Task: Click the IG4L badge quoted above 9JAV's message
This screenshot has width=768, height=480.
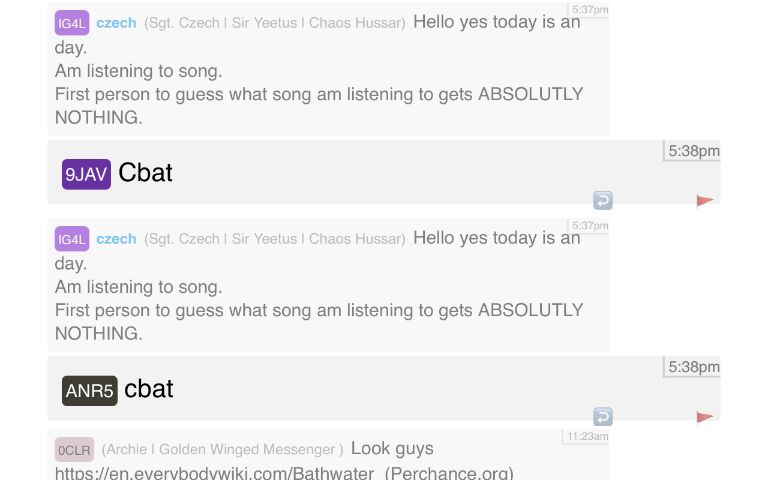Action: click(72, 23)
